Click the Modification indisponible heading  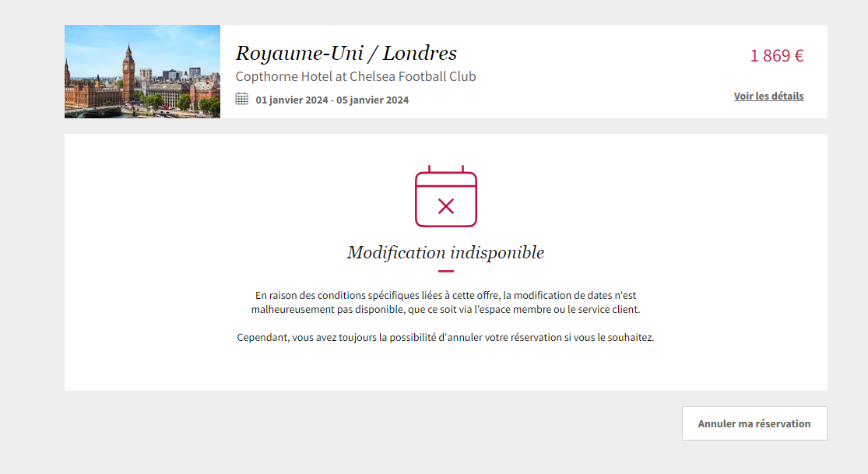[445, 252]
